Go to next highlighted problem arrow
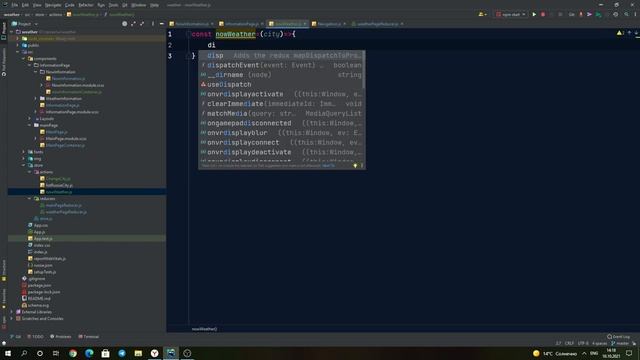640x360 pixels. coord(636,33)
